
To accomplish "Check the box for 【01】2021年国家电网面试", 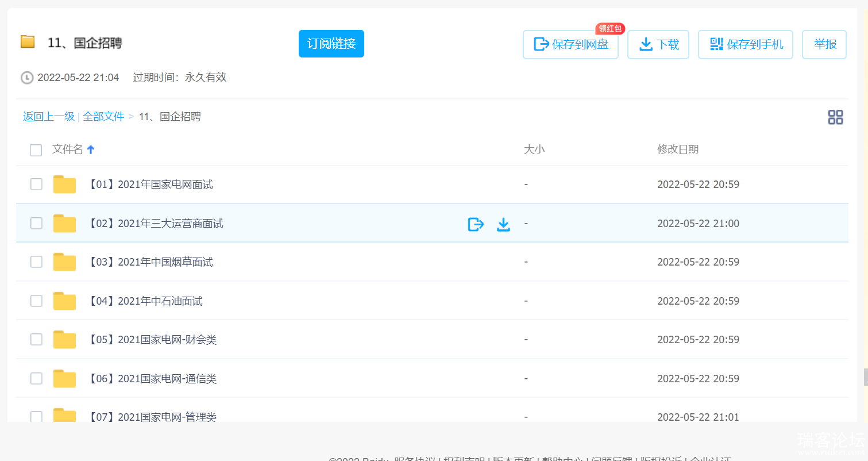I will [36, 184].
